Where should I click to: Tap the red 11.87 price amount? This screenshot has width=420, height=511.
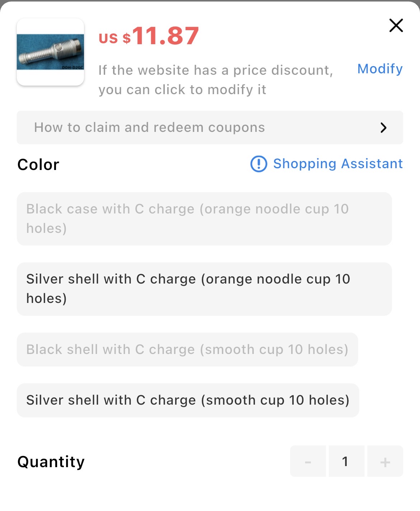tap(165, 36)
